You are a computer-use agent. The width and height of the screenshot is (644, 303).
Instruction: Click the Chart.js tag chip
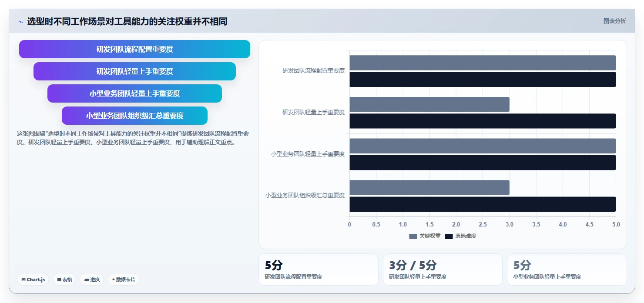click(33, 280)
